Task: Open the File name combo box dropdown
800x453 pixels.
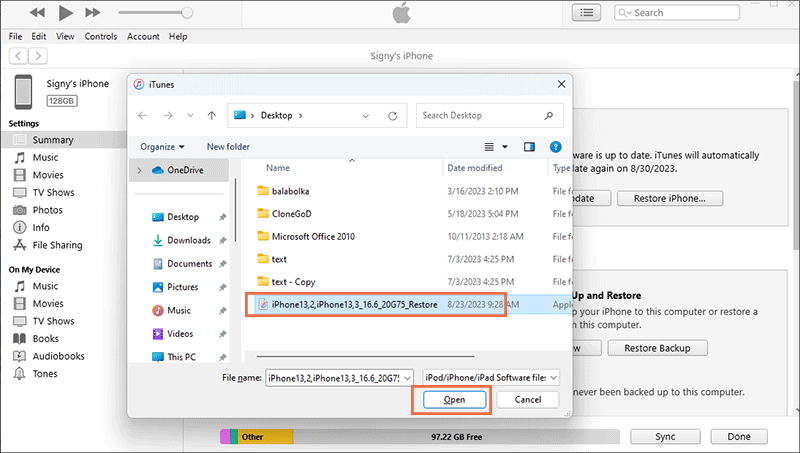Action: (407, 378)
